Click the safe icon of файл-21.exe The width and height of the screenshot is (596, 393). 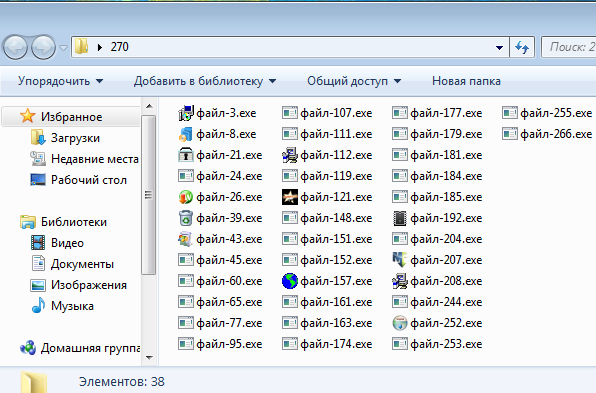click(x=186, y=155)
